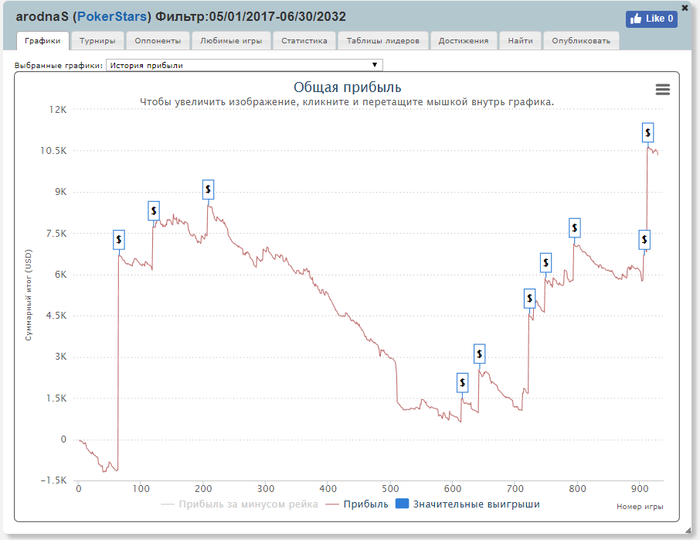Open the chart hamburger context menu
Viewport: 700px width, 540px height.
[x=662, y=89]
